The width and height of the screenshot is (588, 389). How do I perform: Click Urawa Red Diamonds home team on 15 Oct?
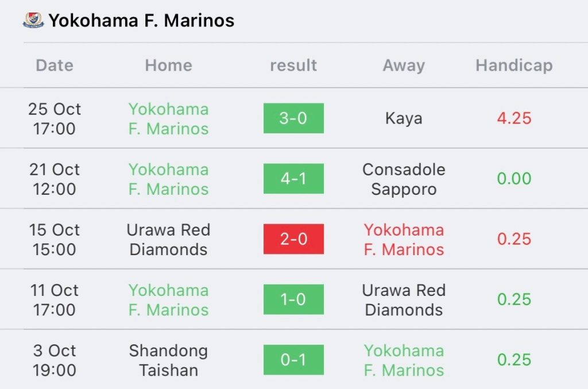click(x=168, y=240)
